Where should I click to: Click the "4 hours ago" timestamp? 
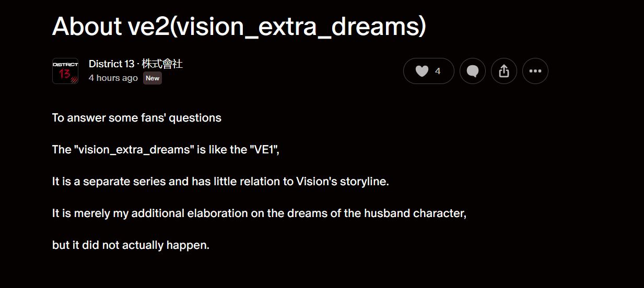click(113, 78)
